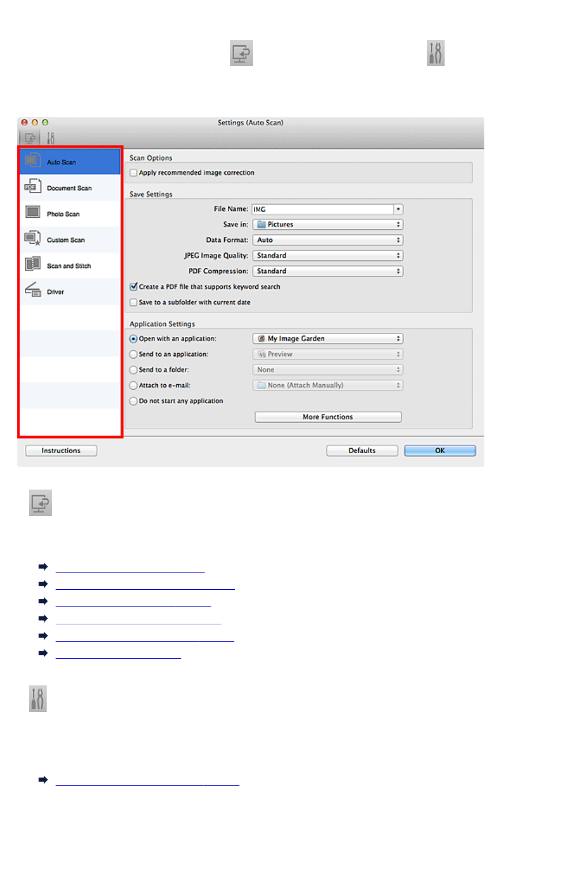
Task: Select Do not start any application
Action: (x=134, y=401)
